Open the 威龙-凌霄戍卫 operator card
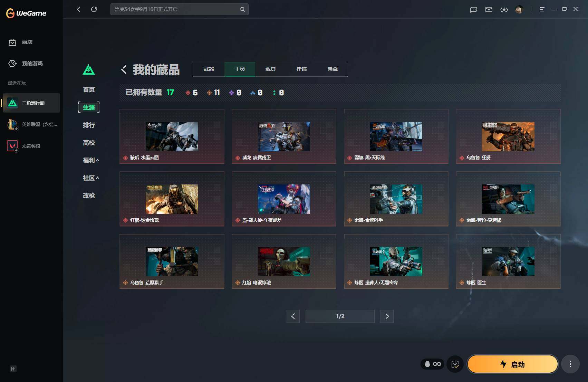 coord(284,136)
